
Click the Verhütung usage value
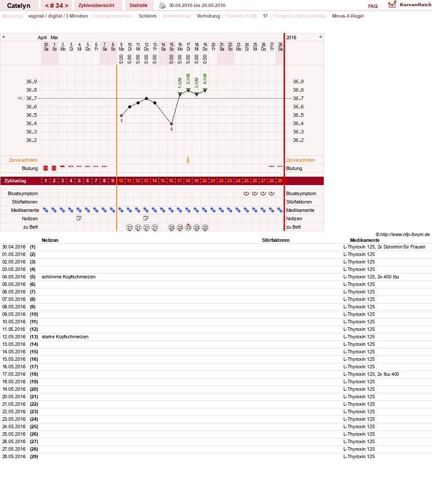(208, 16)
